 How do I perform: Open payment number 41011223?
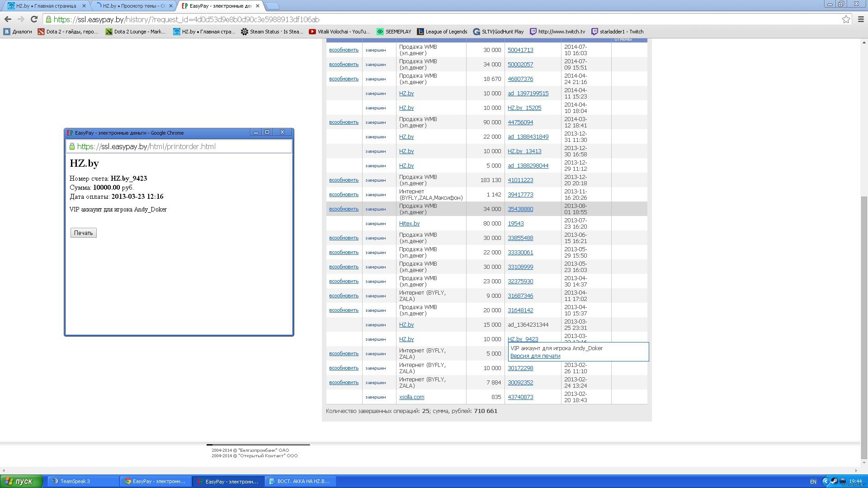tap(520, 180)
